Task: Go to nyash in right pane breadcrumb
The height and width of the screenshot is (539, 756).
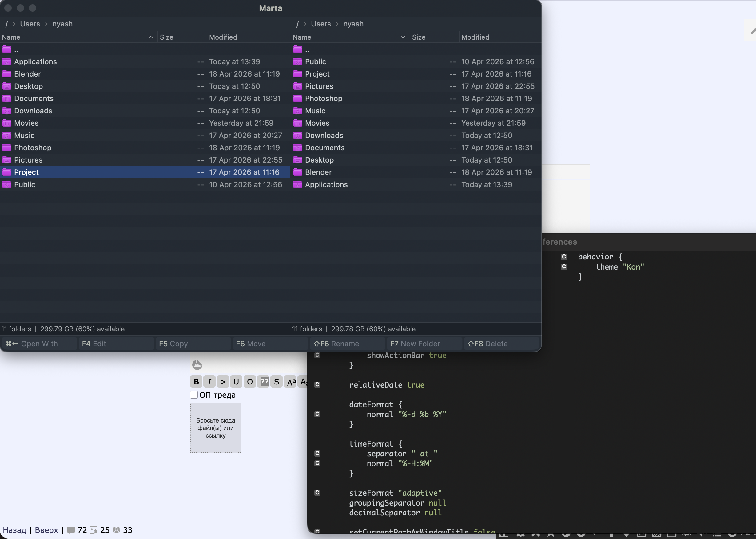Action: tap(353, 24)
